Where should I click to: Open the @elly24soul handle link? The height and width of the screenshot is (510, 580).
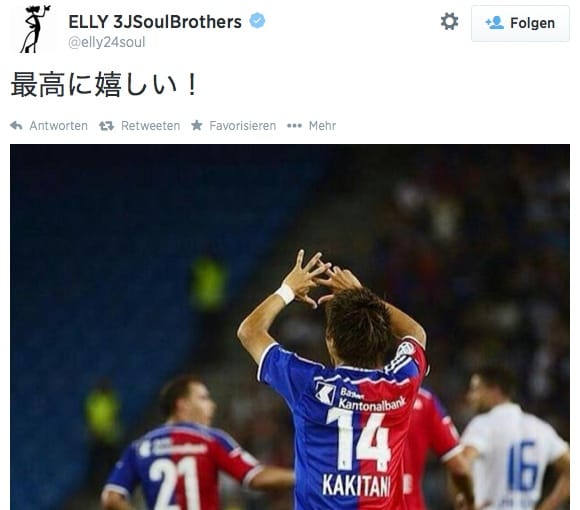click(107, 43)
